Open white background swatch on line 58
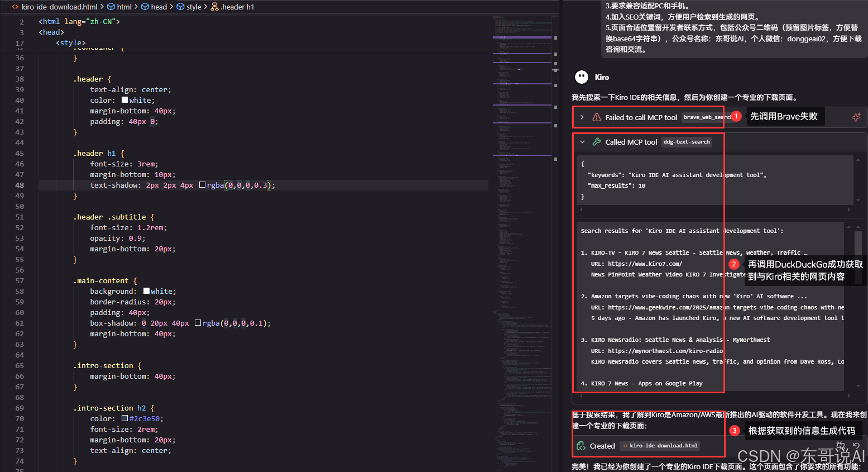Image resolution: width=868 pixels, height=472 pixels. (146, 291)
